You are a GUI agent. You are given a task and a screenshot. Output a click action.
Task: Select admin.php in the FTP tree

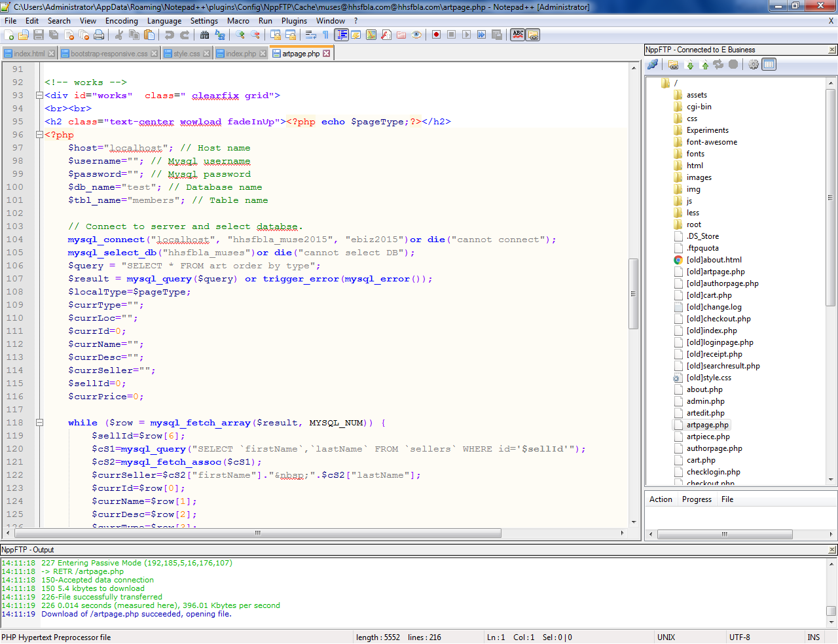coord(705,401)
